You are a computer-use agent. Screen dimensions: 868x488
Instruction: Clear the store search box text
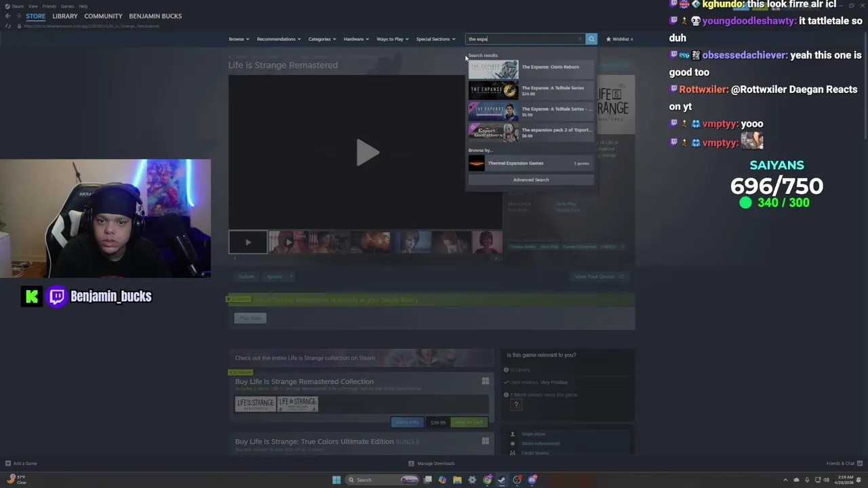(580, 39)
